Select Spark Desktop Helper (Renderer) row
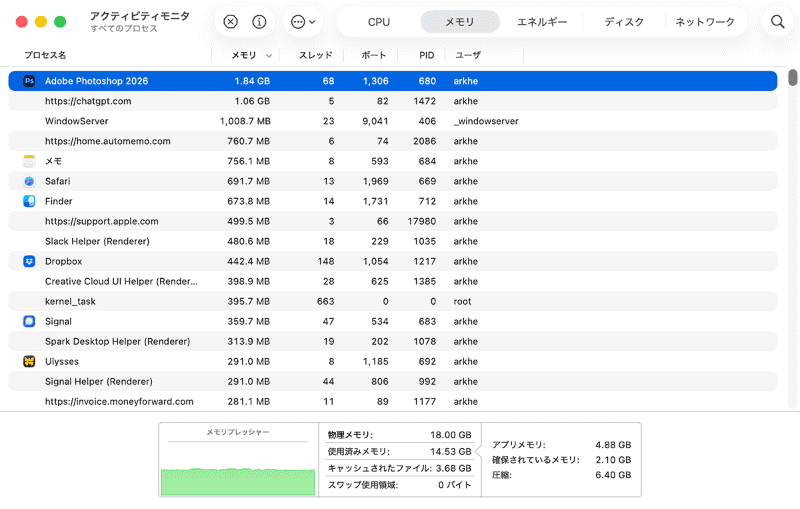Image resolution: width=800 pixels, height=509 pixels. coord(393,341)
